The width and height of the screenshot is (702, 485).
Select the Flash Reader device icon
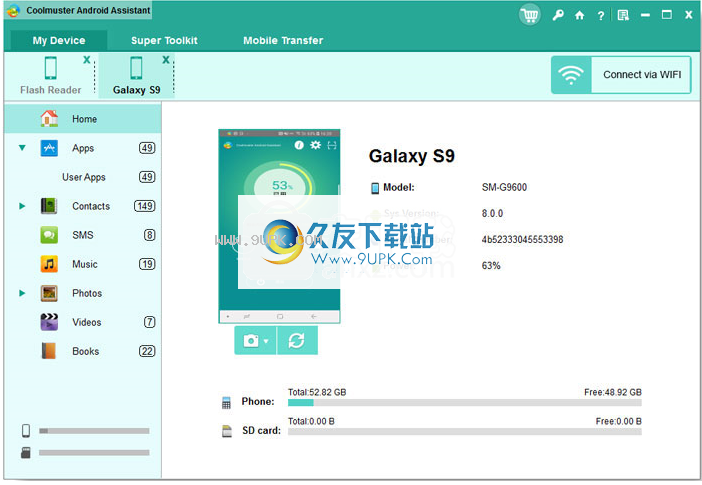click(x=51, y=68)
